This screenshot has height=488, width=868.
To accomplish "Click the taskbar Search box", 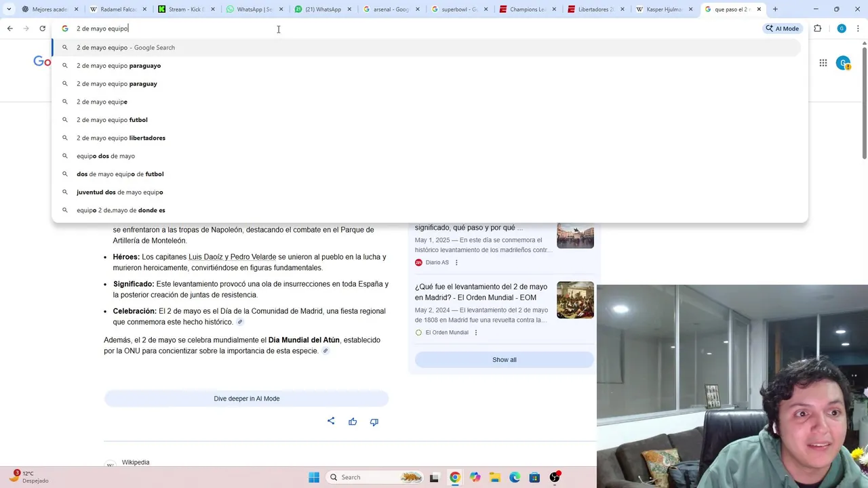I will coord(374,477).
